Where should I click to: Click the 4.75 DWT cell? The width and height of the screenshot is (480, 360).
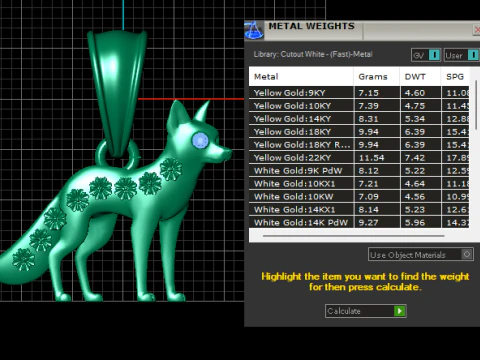click(421, 106)
